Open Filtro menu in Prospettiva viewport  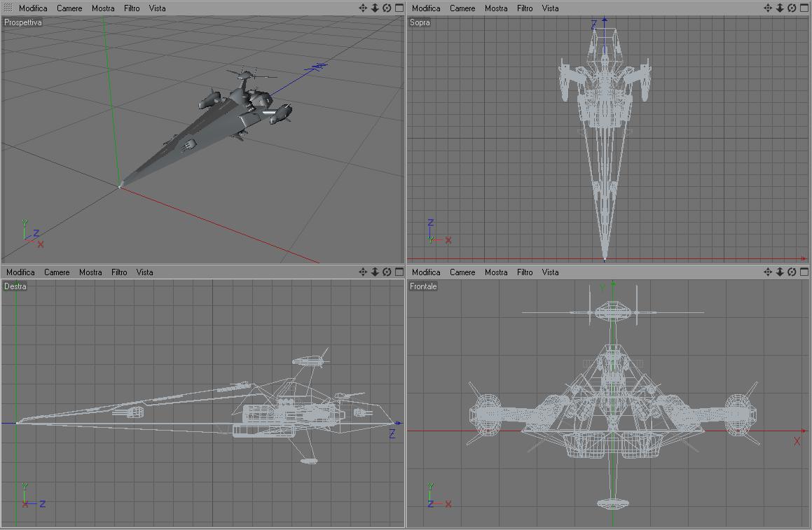132,8
